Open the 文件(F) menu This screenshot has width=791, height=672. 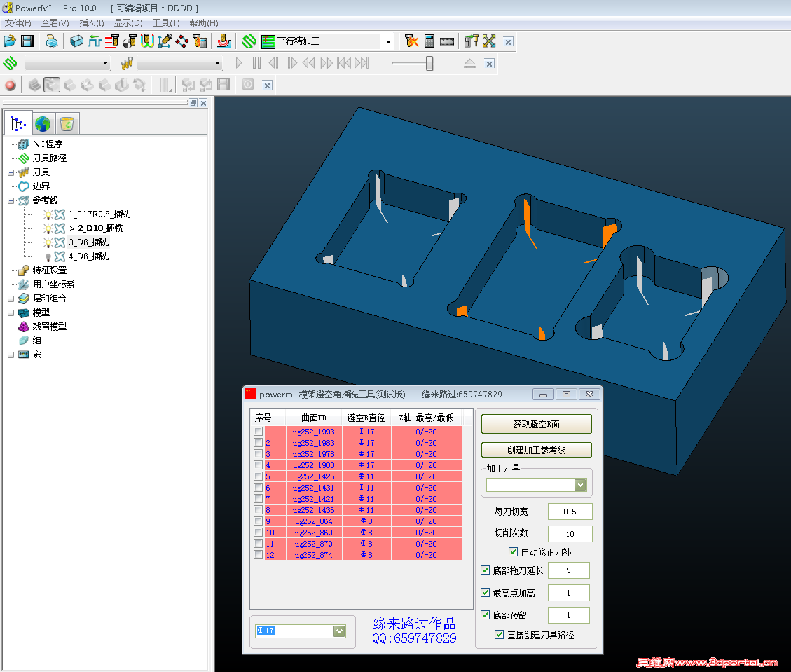tap(18, 22)
